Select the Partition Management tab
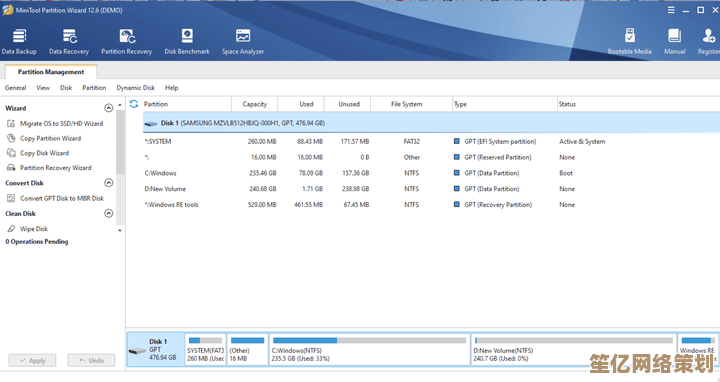Image resolution: width=720 pixels, height=382 pixels. click(x=51, y=72)
